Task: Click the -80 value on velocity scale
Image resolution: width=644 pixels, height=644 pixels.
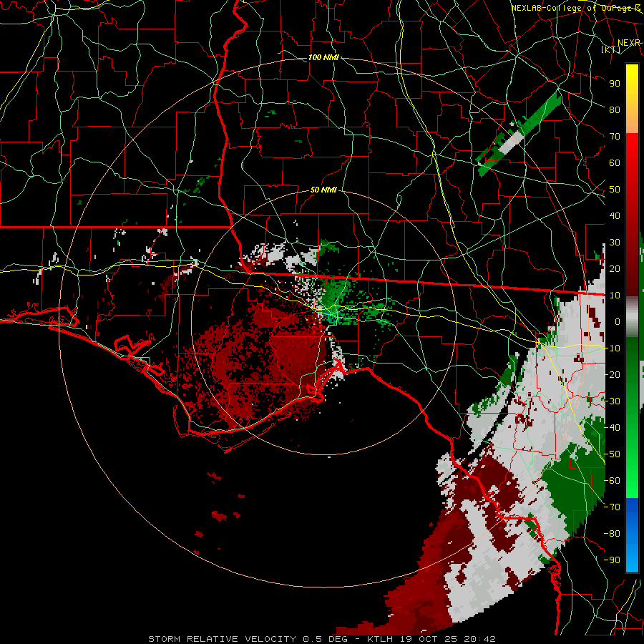Action: point(612,534)
